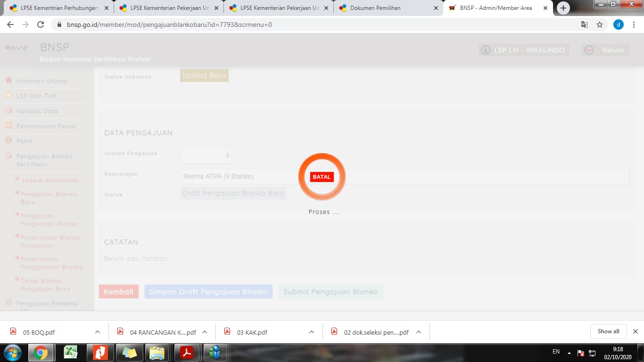Open Penerimaan Blanko Pengajuan link
This screenshot has width=644, height=362.
tap(50, 241)
